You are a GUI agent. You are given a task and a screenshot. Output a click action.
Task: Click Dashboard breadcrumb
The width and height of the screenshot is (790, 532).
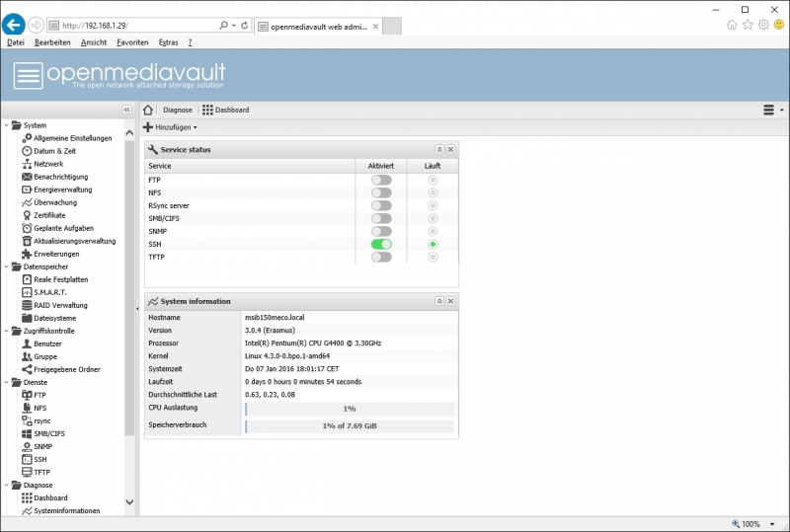point(226,110)
